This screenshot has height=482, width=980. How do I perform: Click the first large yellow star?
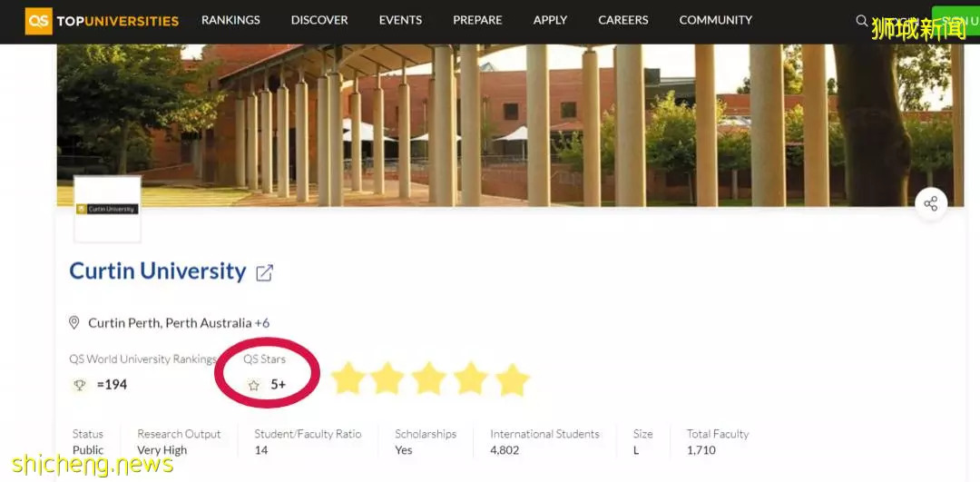pyautogui.click(x=347, y=379)
